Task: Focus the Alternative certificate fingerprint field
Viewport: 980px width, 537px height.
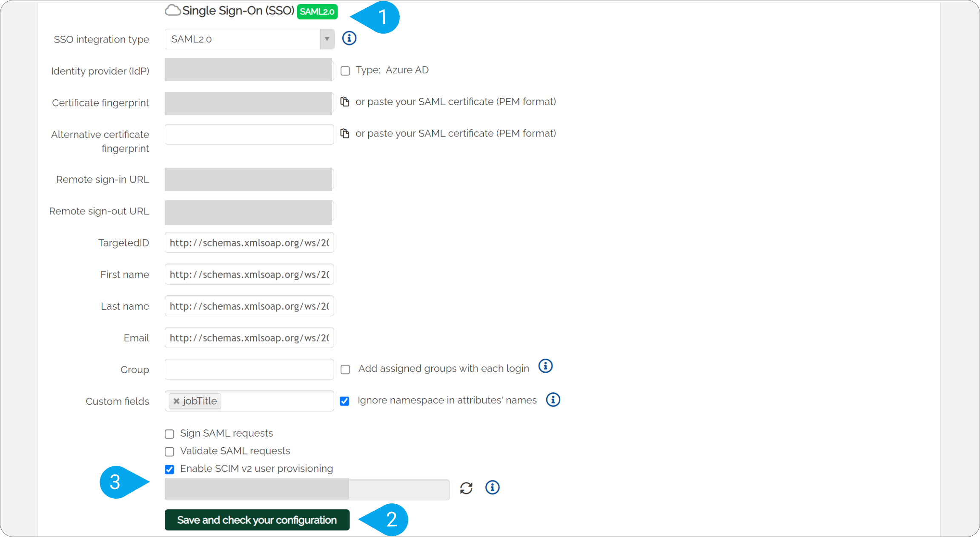Action: pyautogui.click(x=249, y=134)
